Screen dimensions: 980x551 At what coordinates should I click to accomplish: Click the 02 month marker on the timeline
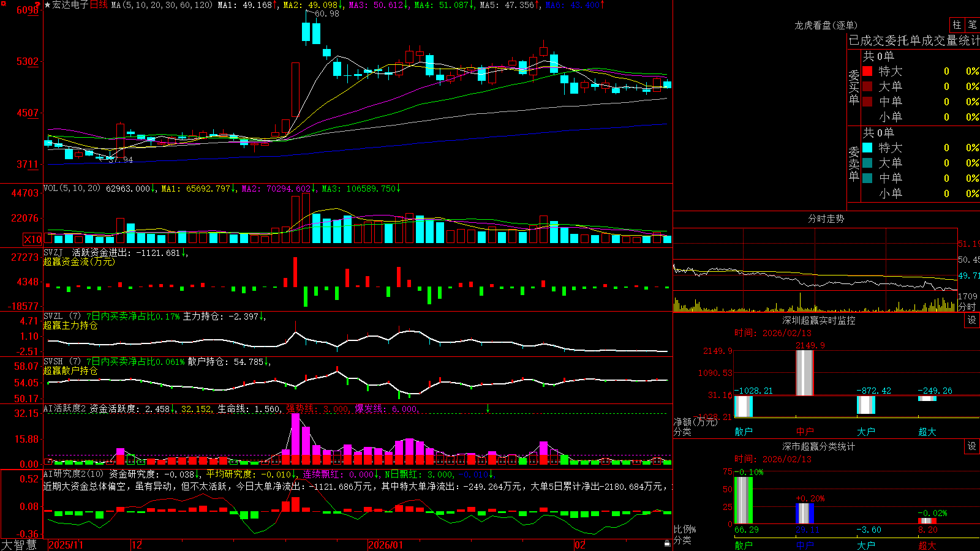tap(580, 545)
